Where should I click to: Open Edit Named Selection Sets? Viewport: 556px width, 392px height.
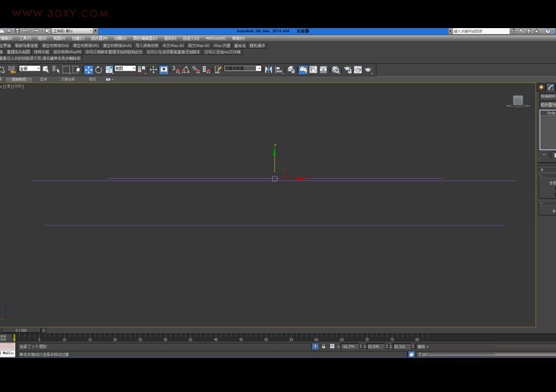pos(218,70)
